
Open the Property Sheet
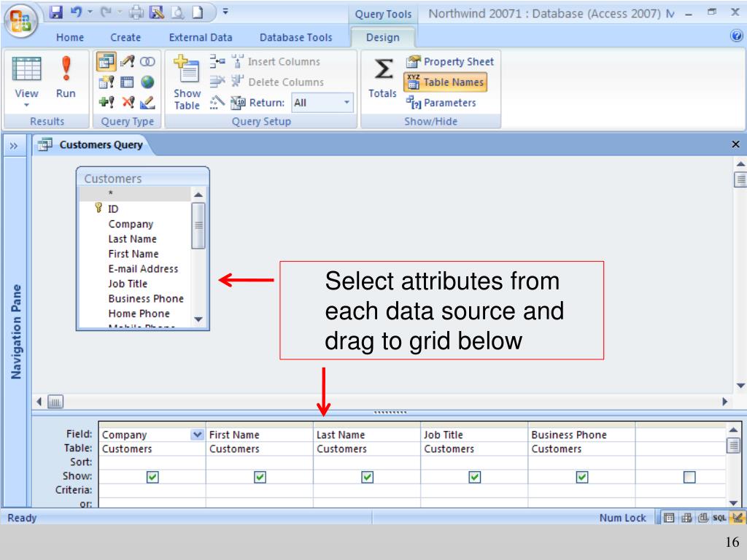(450, 62)
